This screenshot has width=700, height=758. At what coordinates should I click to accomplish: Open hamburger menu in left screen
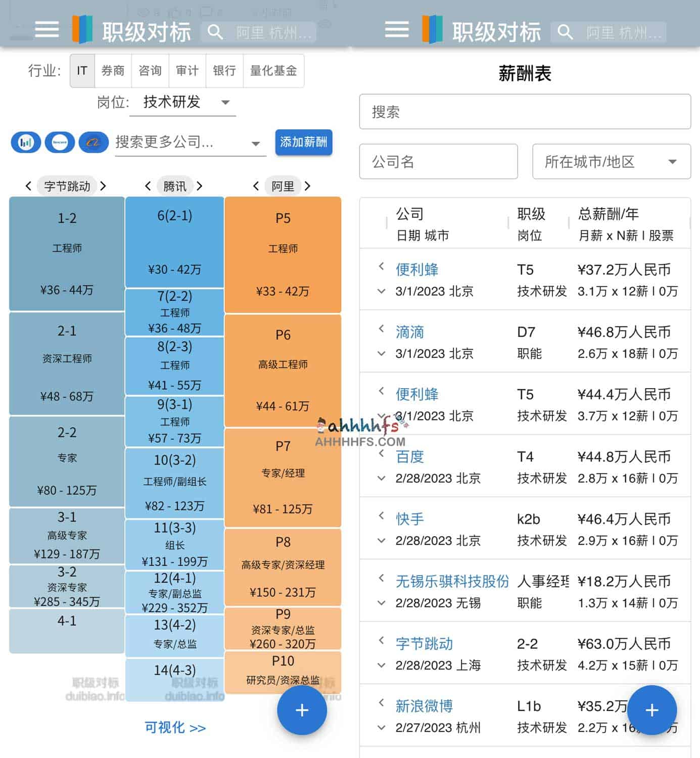tap(47, 29)
